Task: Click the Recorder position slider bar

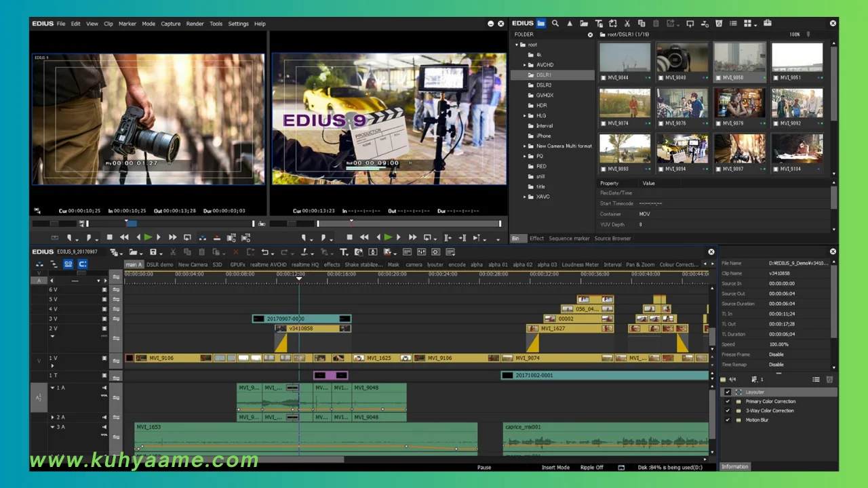Action: click(x=409, y=224)
